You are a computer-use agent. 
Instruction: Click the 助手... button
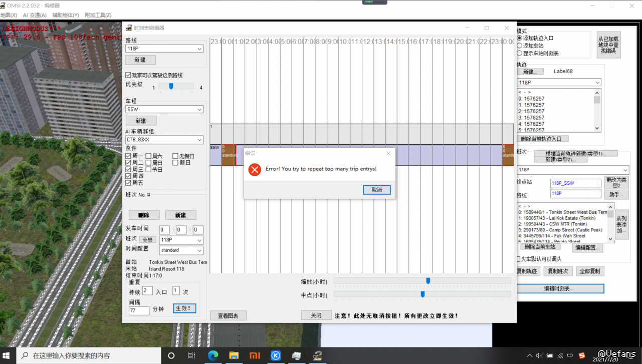point(616,194)
